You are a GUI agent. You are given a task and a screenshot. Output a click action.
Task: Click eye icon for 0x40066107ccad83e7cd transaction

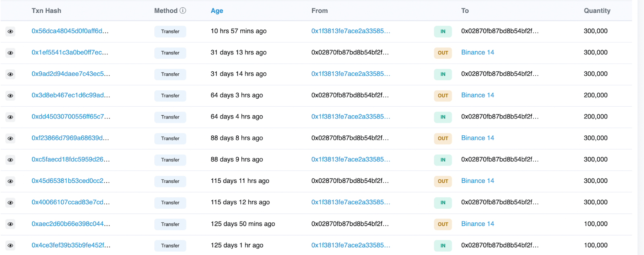[x=10, y=203]
